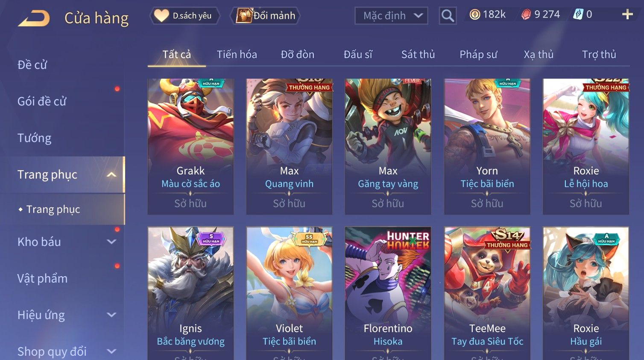Open Florentino Hisoka skin card
644x360 pixels.
pyautogui.click(x=388, y=293)
